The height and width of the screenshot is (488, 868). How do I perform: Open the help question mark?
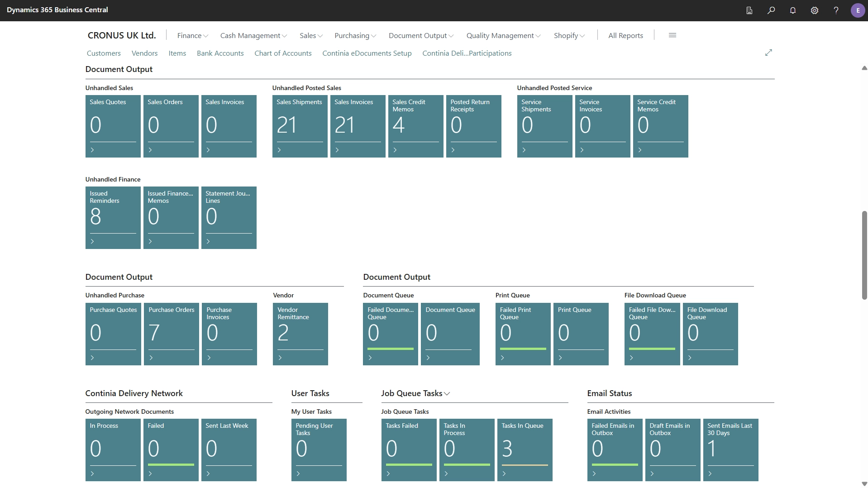(x=836, y=10)
